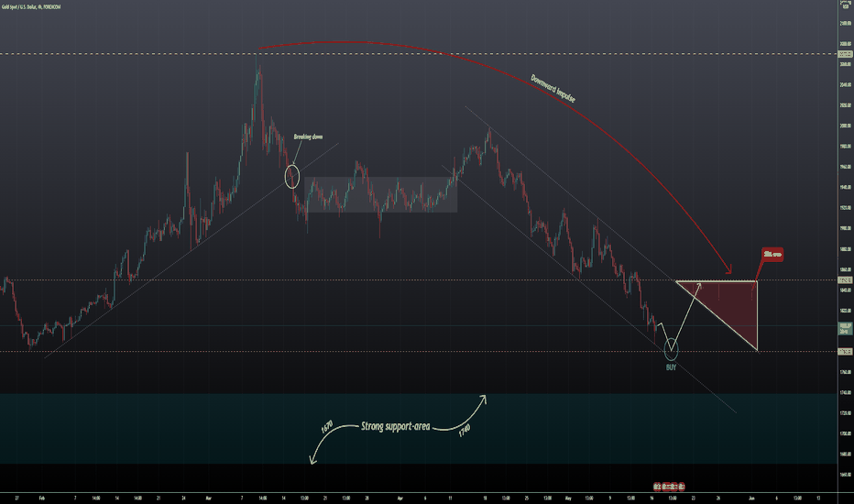Select the 'Breaking down' annotation label
This screenshot has width=854, height=504.
pos(308,137)
